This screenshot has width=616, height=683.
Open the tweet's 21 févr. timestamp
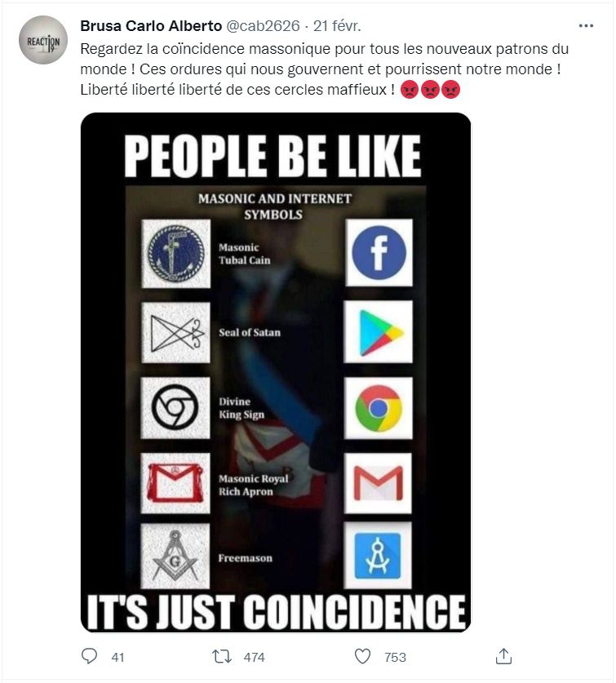pyautogui.click(x=337, y=26)
